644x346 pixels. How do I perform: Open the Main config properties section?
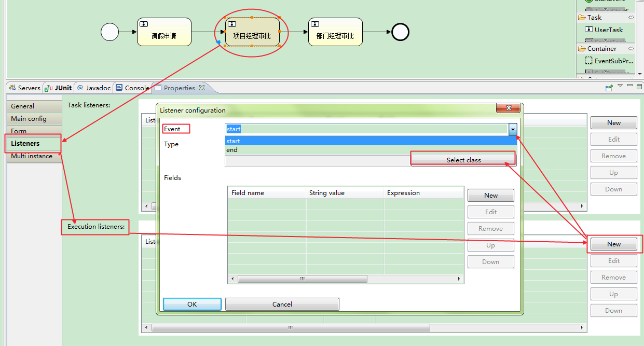(33, 118)
